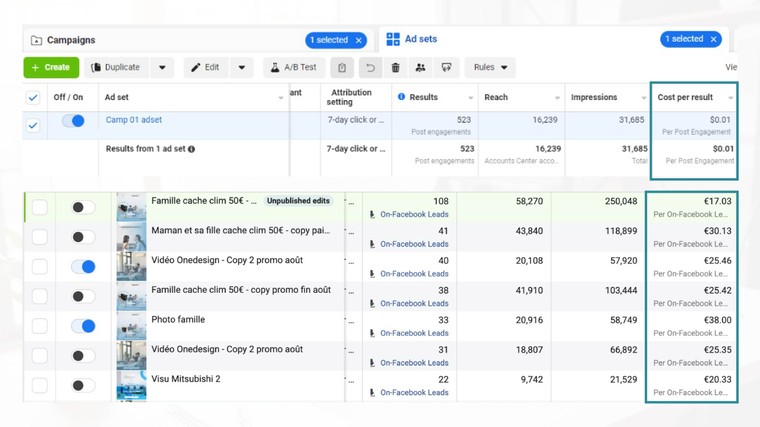Click the undo arrow icon in toolbar
The width and height of the screenshot is (760, 427).
[370, 68]
